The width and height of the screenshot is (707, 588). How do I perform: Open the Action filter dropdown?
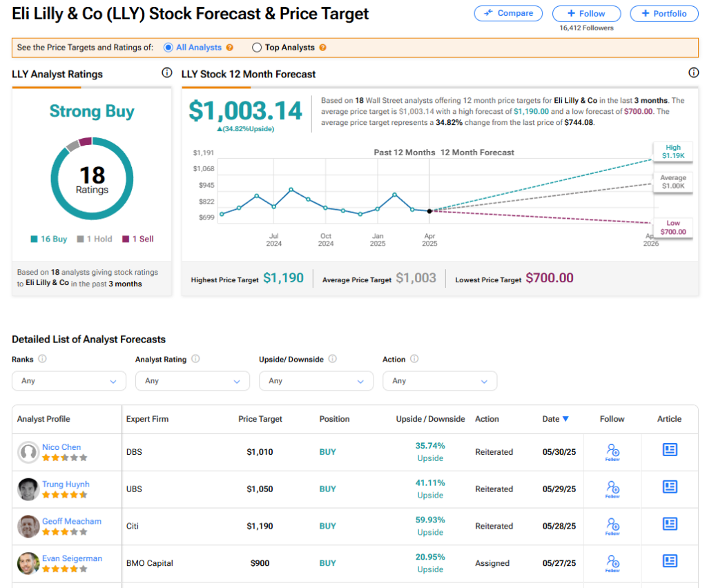[440, 381]
